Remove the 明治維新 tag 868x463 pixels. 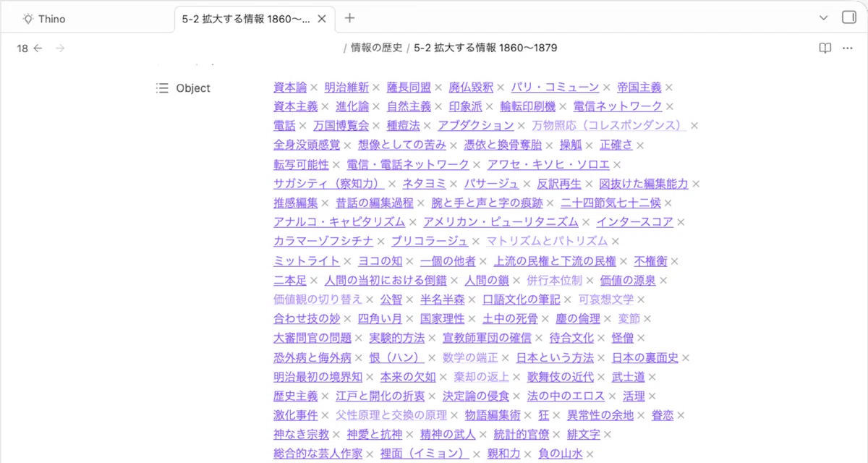376,88
